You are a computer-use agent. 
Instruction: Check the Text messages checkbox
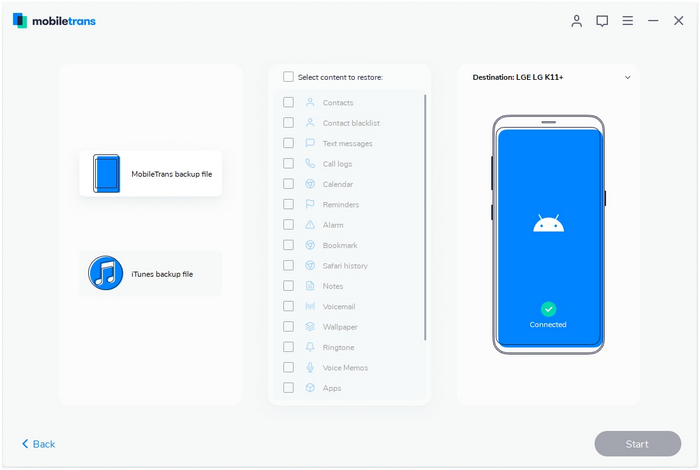tap(288, 143)
